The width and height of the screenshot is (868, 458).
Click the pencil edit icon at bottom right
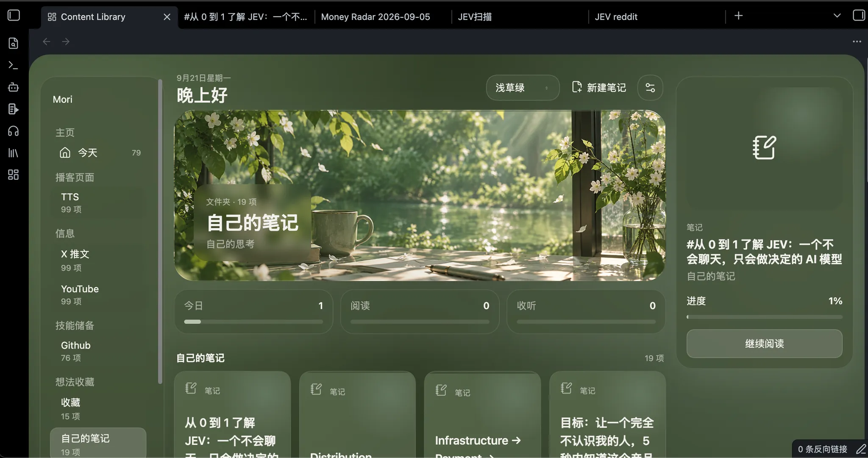click(x=861, y=449)
